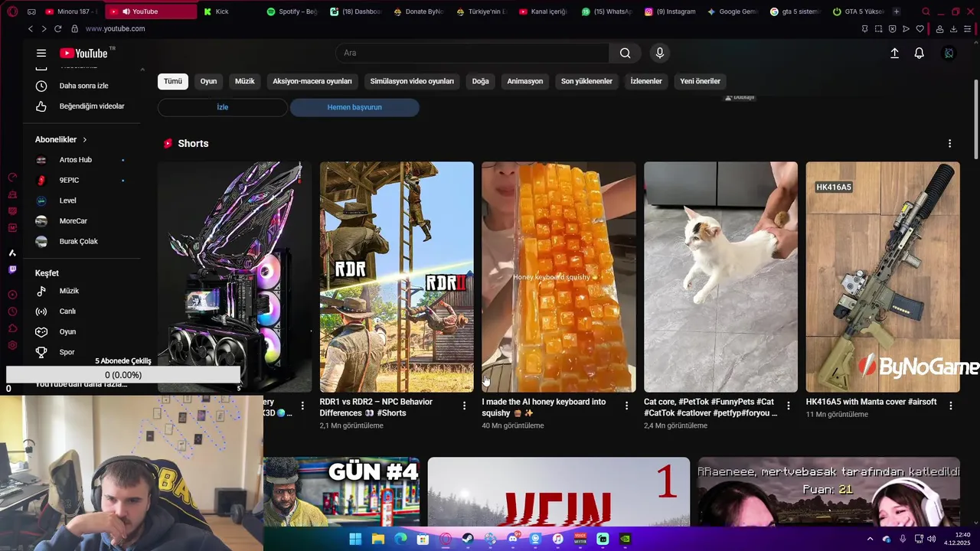Open Cat core #PetTok short title
Image resolution: width=980 pixels, height=551 pixels.
[x=710, y=407]
